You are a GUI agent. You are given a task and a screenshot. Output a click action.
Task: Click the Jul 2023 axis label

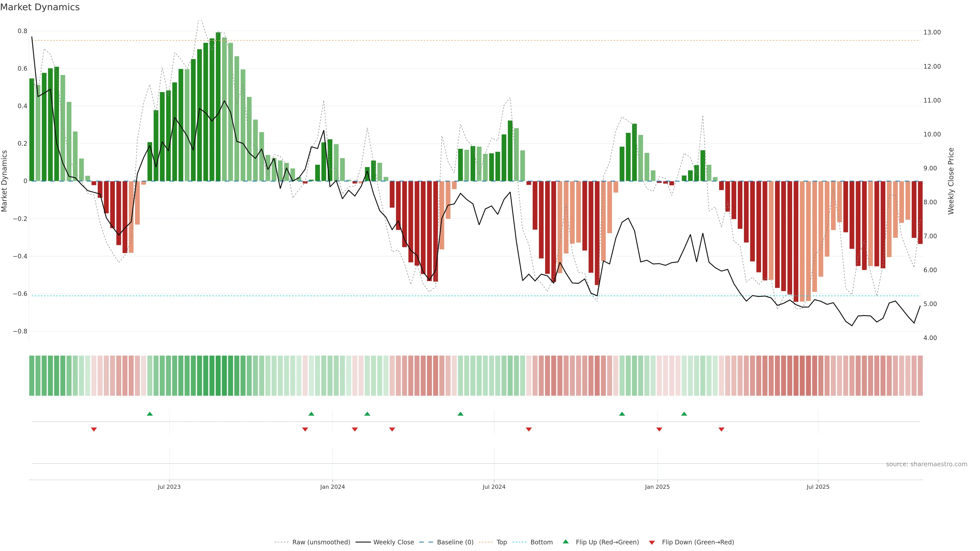coord(169,487)
